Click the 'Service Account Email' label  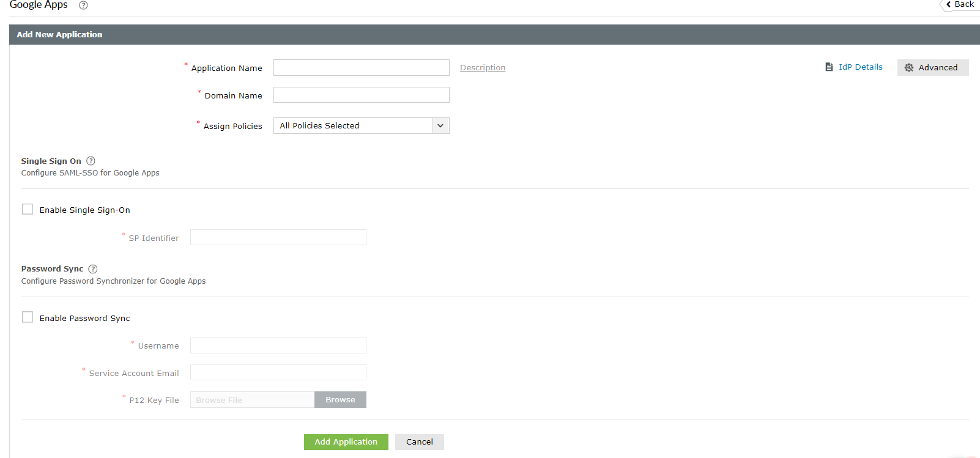pos(134,374)
